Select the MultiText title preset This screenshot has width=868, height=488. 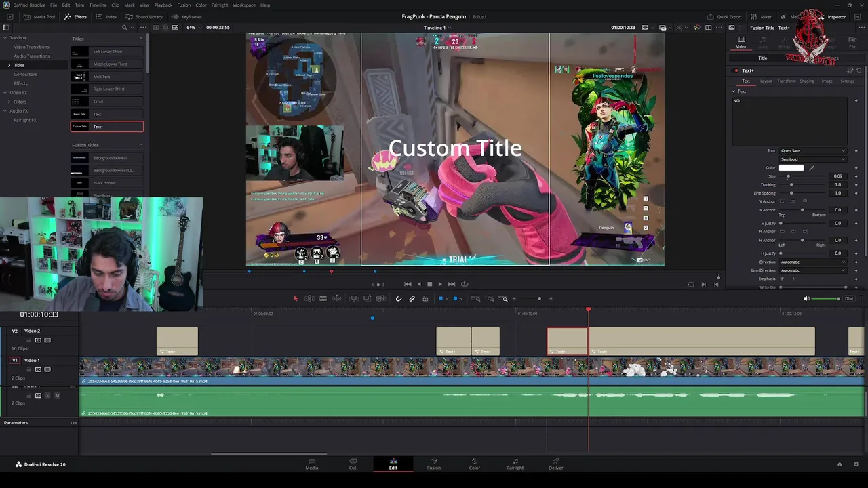coord(107,77)
